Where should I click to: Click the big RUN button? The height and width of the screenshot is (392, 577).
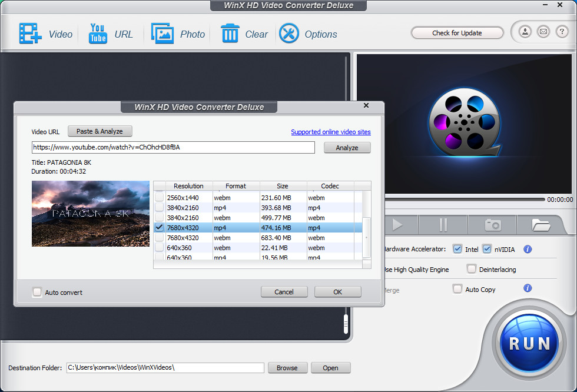[529, 344]
